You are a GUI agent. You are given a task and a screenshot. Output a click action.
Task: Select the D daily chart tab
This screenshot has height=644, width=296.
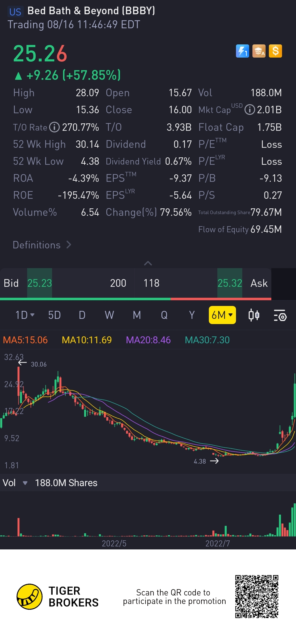pyautogui.click(x=82, y=315)
